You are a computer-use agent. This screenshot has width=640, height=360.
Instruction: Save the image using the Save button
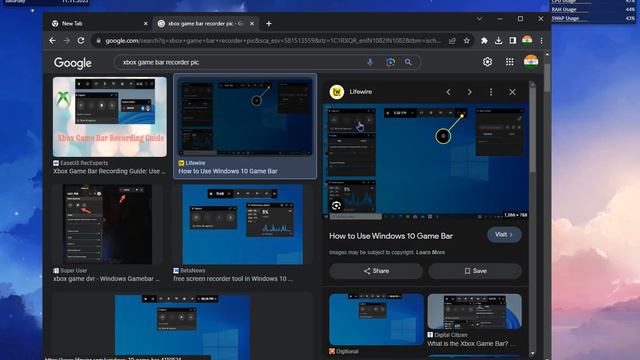pyautogui.click(x=475, y=271)
